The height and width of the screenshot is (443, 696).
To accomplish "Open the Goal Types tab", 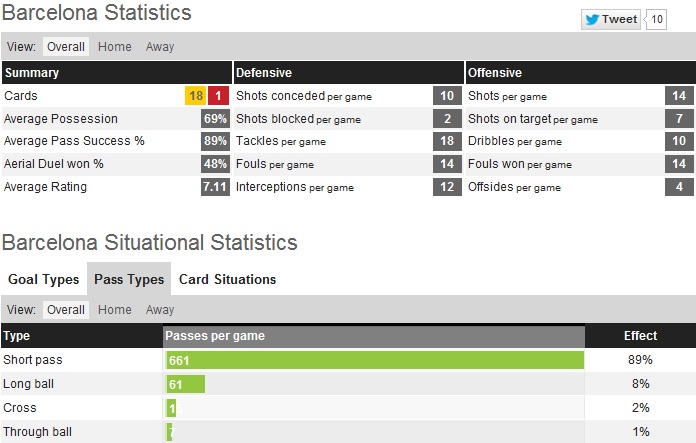I will point(43,279).
